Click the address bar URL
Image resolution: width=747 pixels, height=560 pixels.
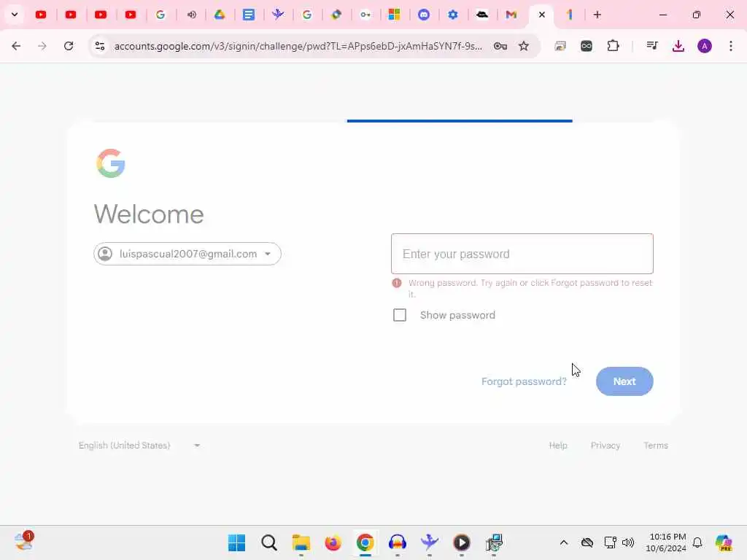coord(298,46)
